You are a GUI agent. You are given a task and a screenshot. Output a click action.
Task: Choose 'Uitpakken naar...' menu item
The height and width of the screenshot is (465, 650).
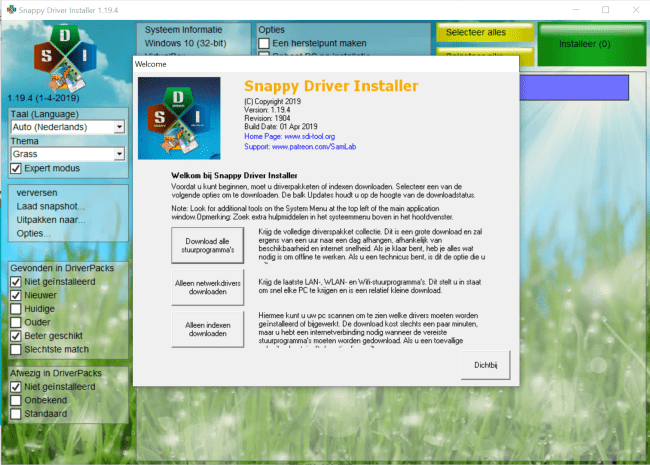pyautogui.click(x=51, y=220)
